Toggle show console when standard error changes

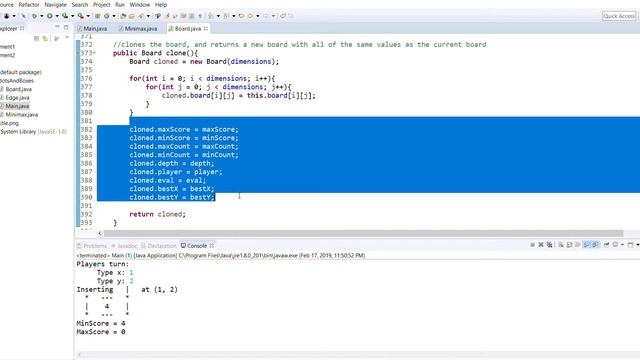click(x=595, y=245)
